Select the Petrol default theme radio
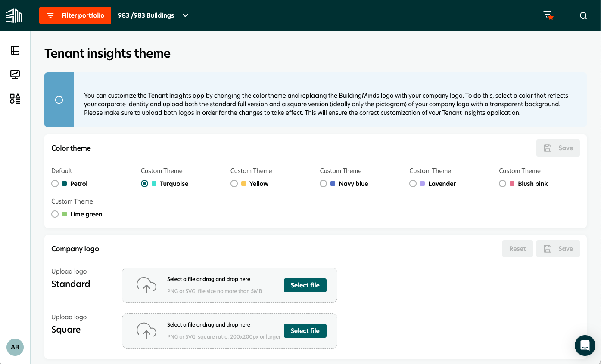Viewport: 601px width, 364px height. (x=55, y=184)
